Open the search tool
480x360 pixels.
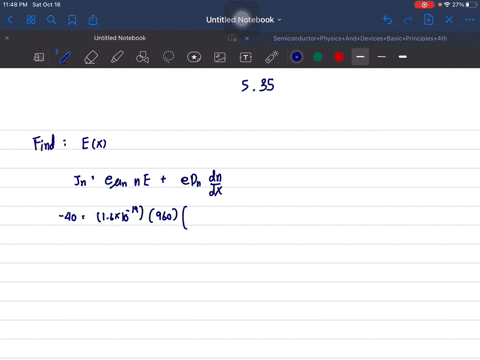click(x=51, y=20)
